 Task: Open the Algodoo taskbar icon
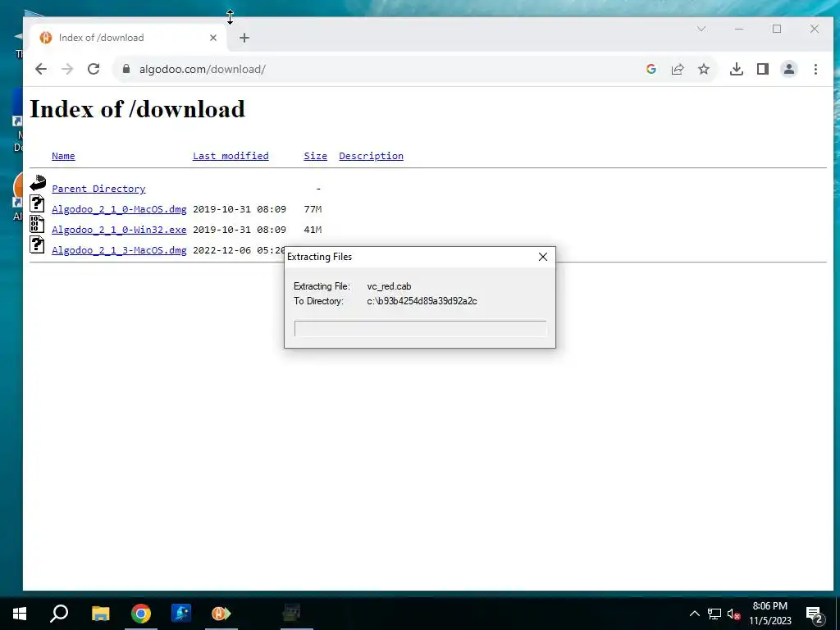pos(221,614)
